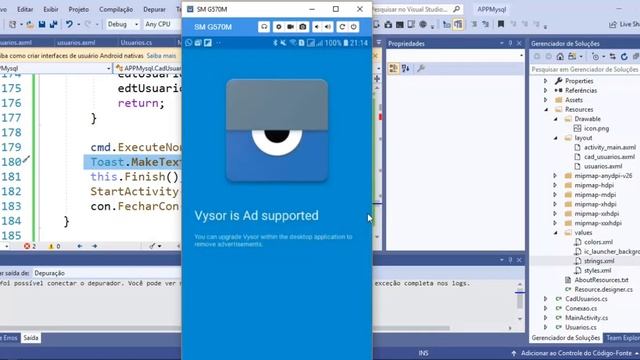
Task: Open the Depurar menu
Action: tap(154, 9)
